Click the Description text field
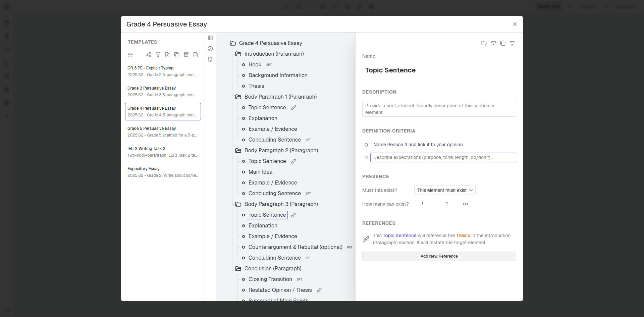Screen dimensions: 644x317 click(439, 109)
